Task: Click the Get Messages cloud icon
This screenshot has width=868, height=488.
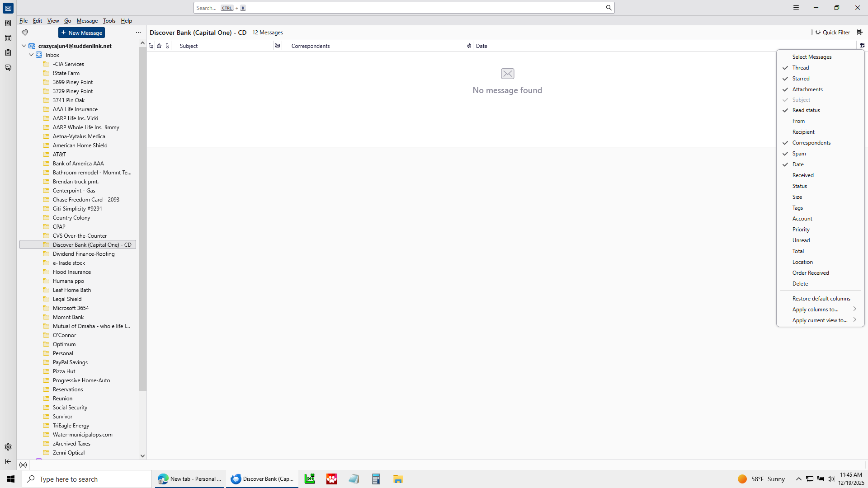Action: pyautogui.click(x=25, y=33)
